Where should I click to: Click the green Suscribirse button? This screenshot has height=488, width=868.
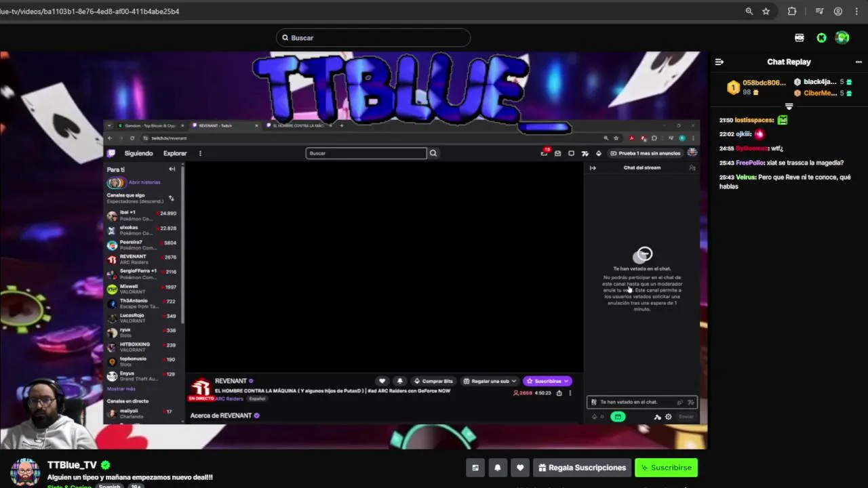point(666,468)
